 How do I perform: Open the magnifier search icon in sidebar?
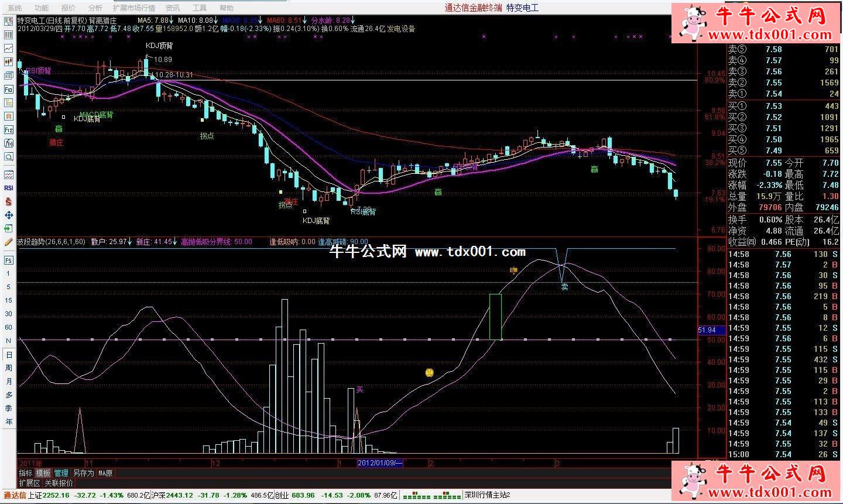pos(9,157)
